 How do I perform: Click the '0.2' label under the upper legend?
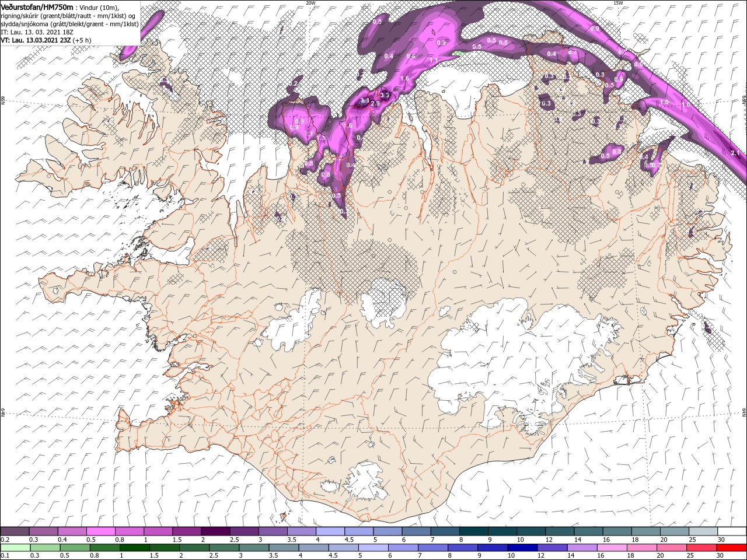coord(4,540)
